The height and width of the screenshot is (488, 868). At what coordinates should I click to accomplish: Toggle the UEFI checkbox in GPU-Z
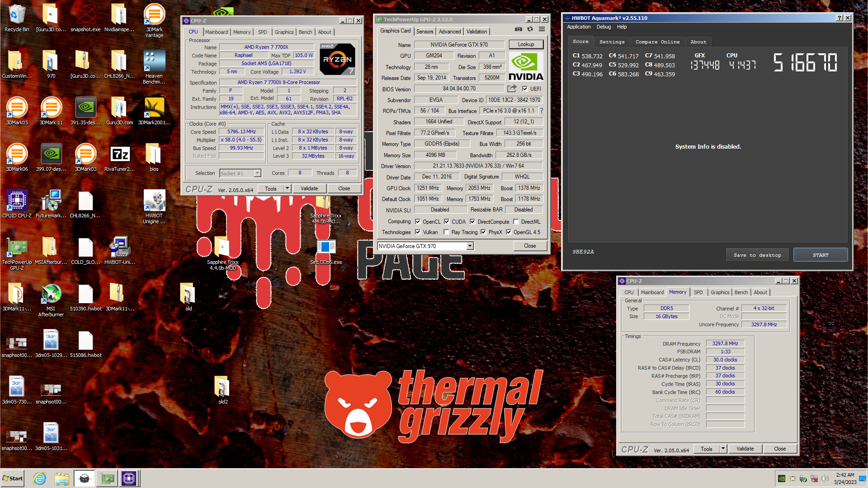[x=525, y=89]
